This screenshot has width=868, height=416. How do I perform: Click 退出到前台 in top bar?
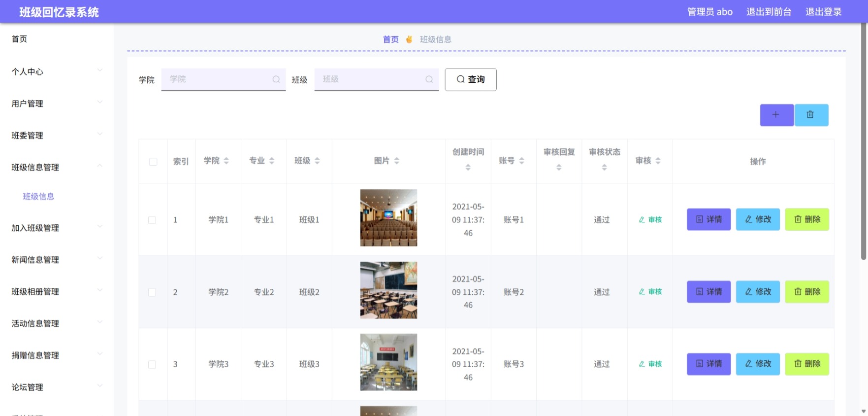[x=769, y=12]
